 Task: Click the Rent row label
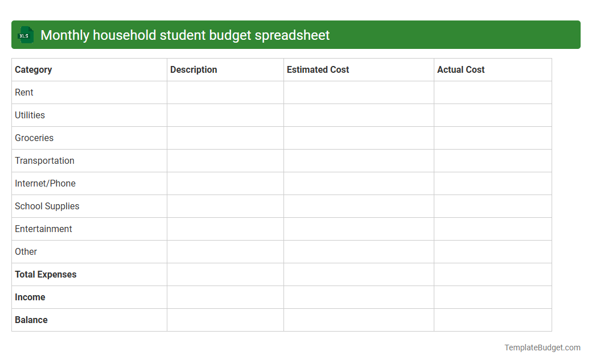[24, 92]
